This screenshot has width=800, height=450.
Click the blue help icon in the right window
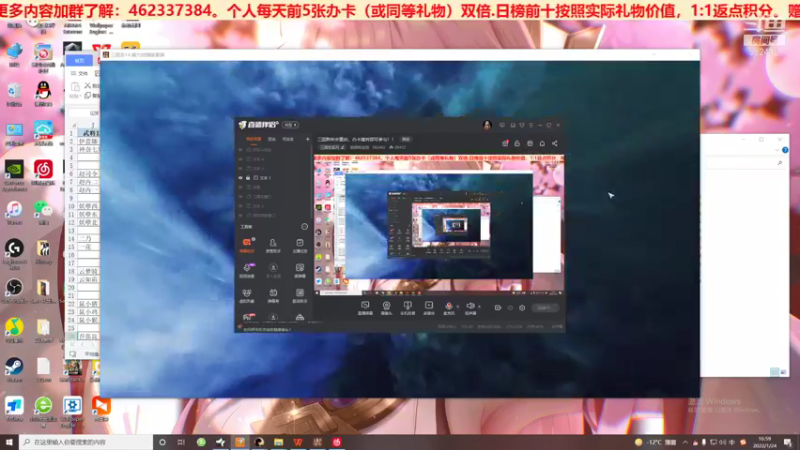click(x=785, y=150)
